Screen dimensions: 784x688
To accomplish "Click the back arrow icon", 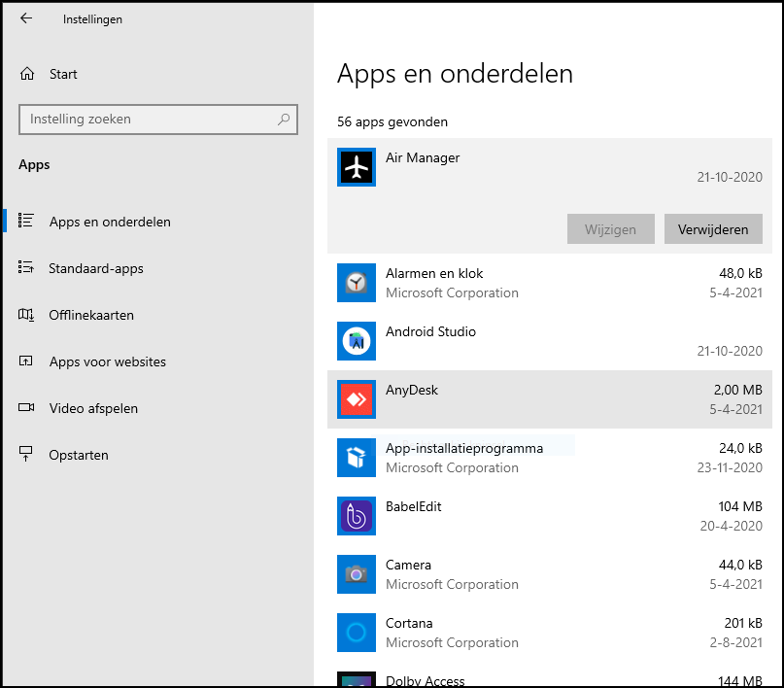I will (26, 18).
